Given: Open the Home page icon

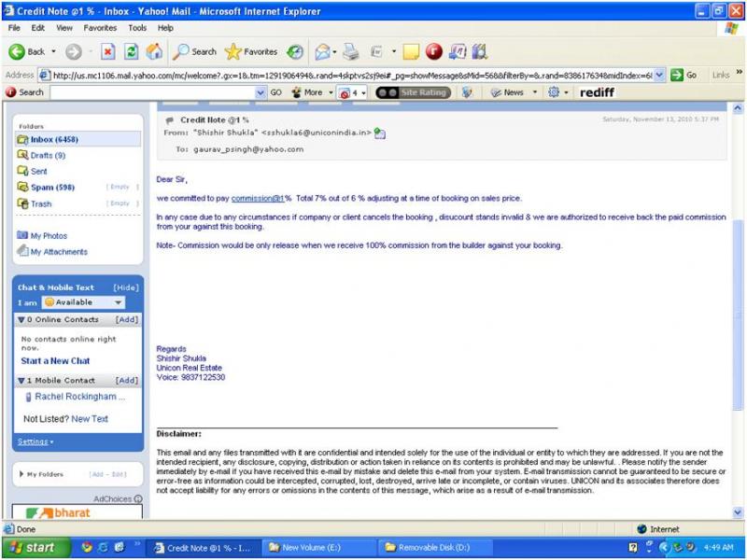Looking at the screenshot, I should tap(154, 52).
